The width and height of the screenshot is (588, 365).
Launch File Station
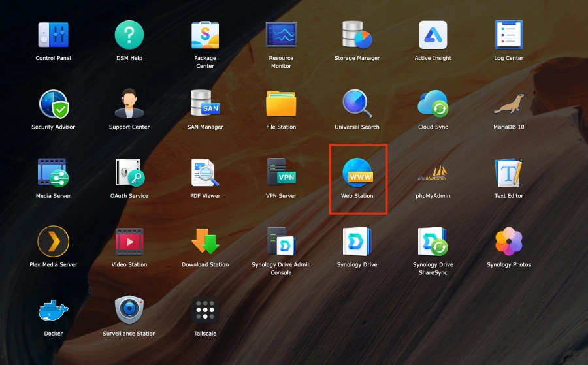coord(281,103)
